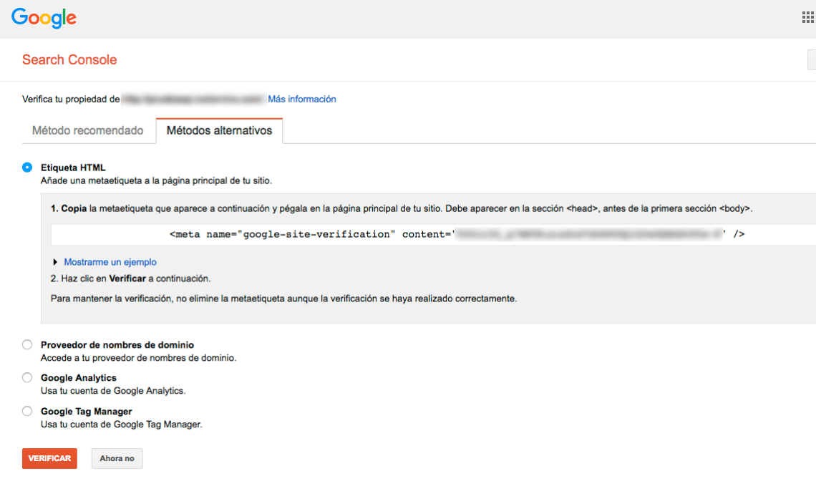This screenshot has width=816, height=504.
Task: Choose the Google Tag Manager radio button
Action: [x=27, y=412]
